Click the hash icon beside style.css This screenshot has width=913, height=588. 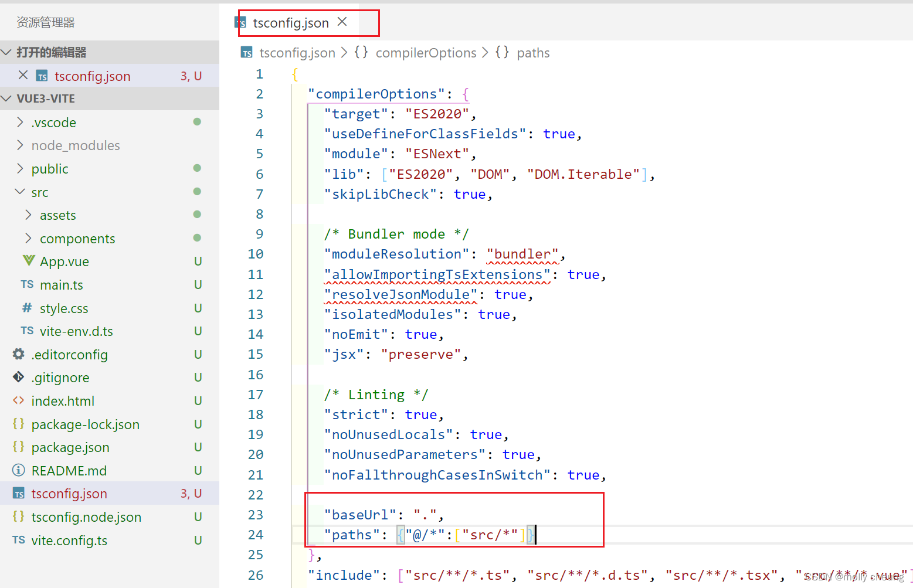(27, 308)
